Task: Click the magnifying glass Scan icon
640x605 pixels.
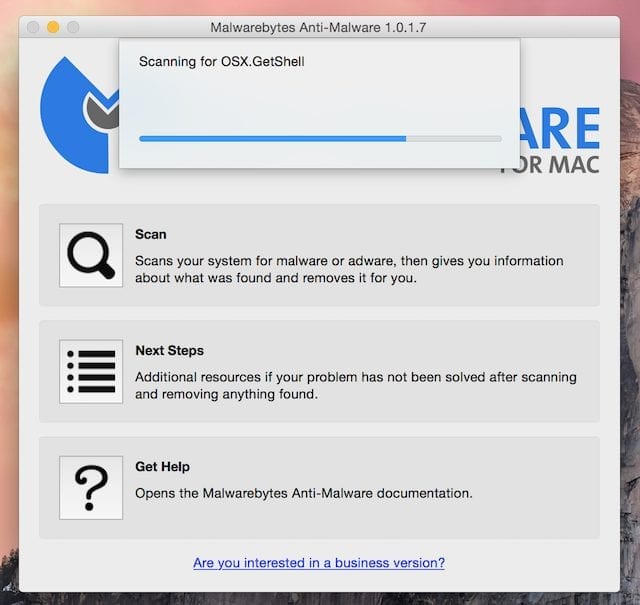Action: pyautogui.click(x=91, y=256)
